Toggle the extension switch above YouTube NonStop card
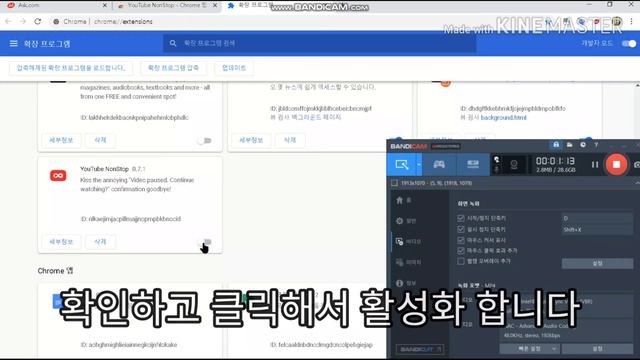640x360 pixels. 204,140
